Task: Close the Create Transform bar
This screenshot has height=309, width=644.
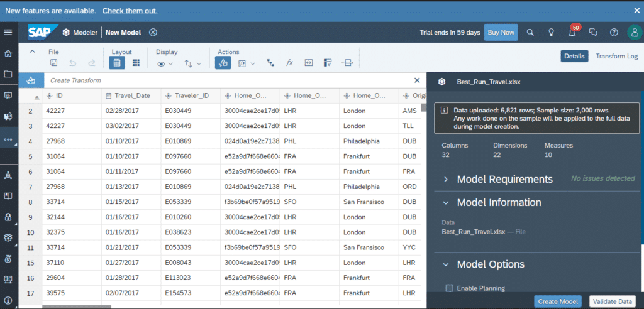Action: (417, 80)
